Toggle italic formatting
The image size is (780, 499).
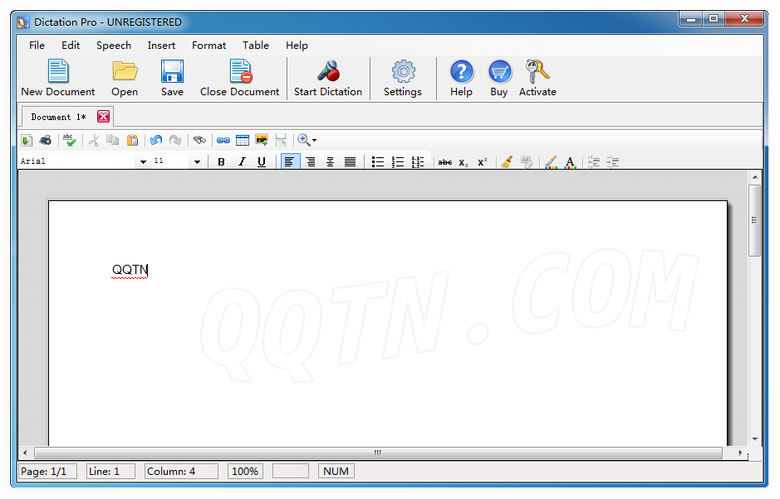[x=241, y=162]
